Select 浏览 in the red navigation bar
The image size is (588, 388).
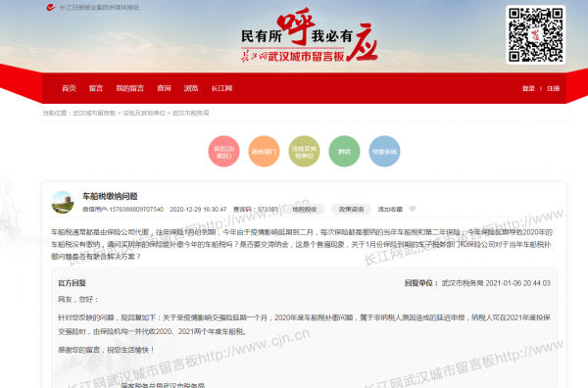(191, 88)
